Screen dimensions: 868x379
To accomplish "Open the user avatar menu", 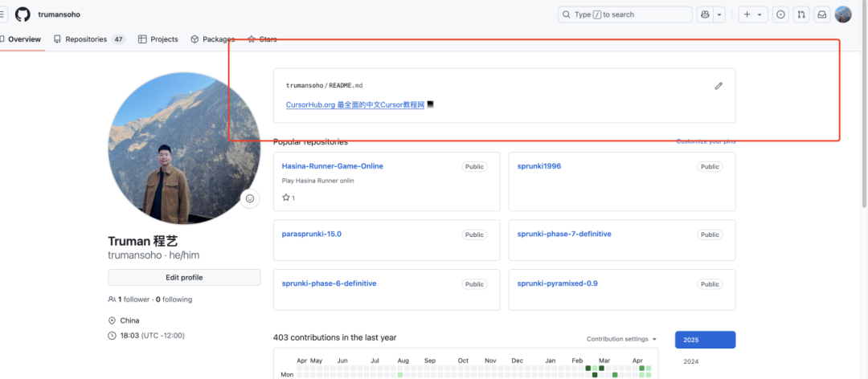I will point(843,14).
